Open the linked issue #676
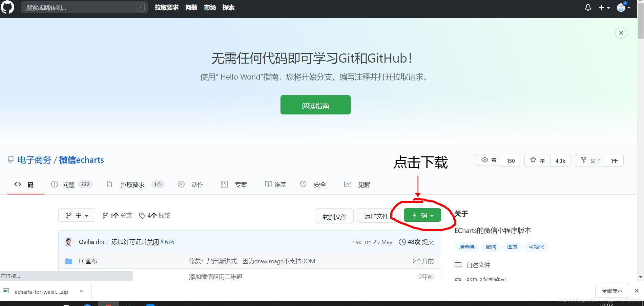 (167, 242)
